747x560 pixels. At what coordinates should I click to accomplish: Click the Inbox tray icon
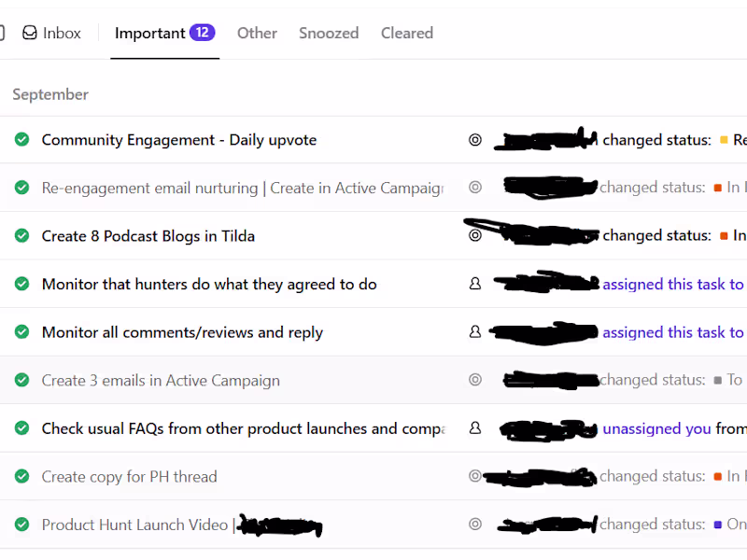(30, 34)
